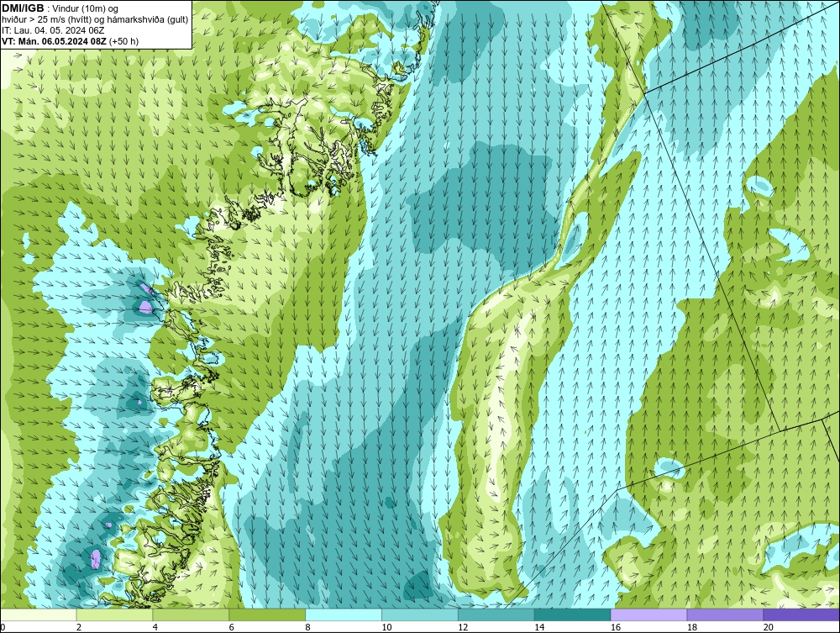The height and width of the screenshot is (633, 840).
Task: Click the 'VT: Mán. 06.05.2024 08Z' valid time
Action: (54, 41)
